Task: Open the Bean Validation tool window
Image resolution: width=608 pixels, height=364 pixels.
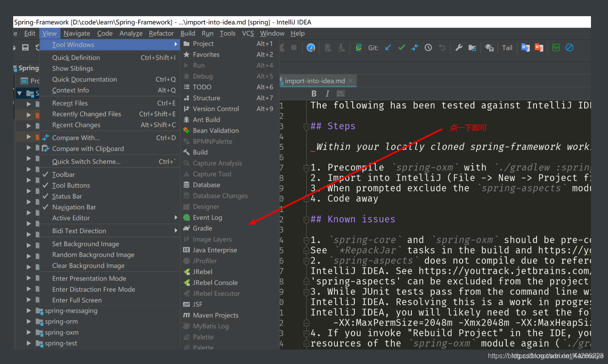Action: (x=230, y=131)
